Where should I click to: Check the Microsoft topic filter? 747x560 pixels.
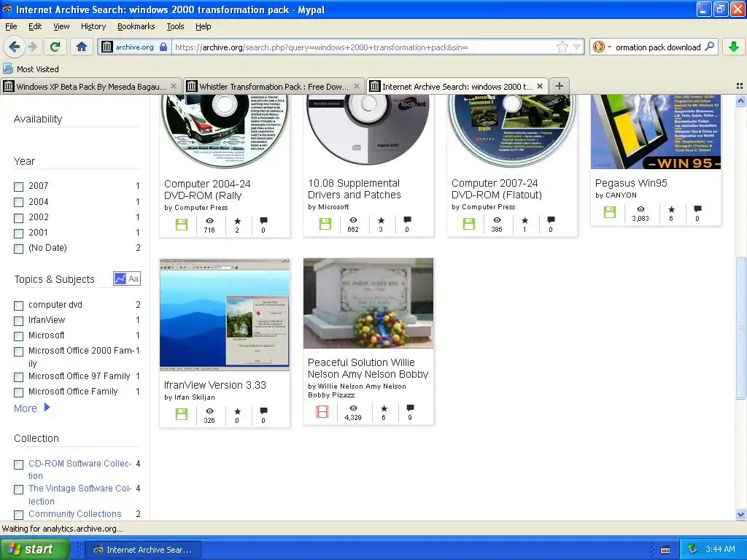(x=18, y=336)
